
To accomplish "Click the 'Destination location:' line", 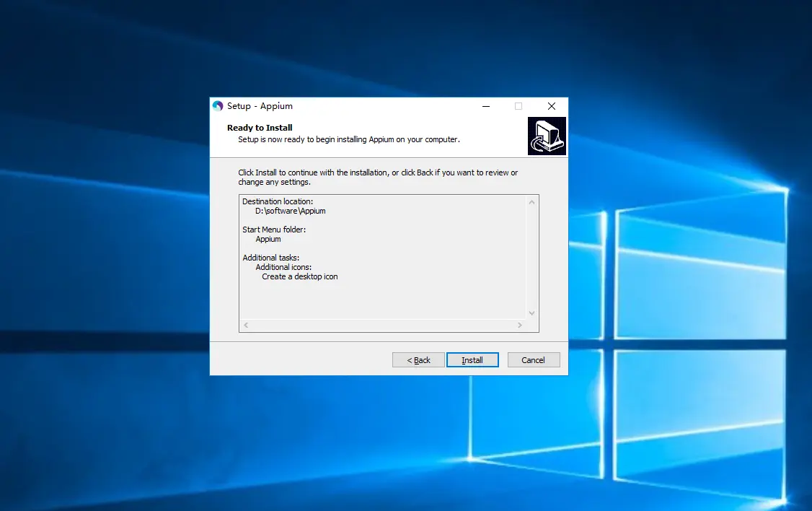I will 278,201.
